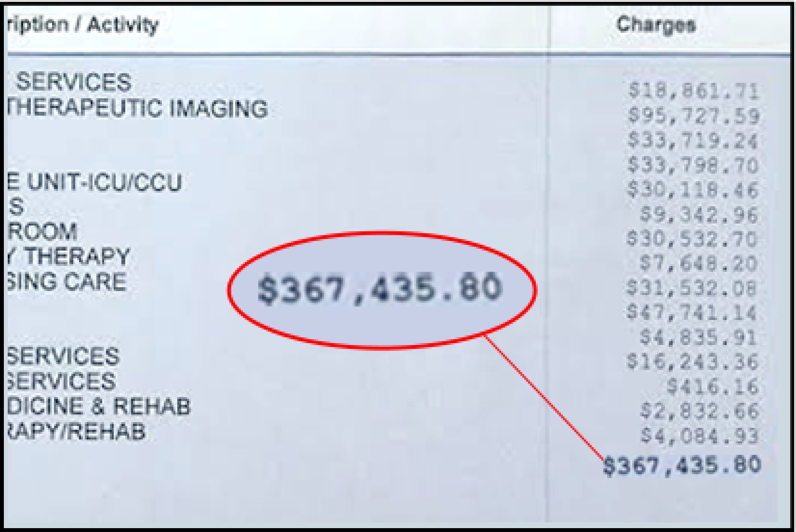
Task: Select the DICINE & REHAB line item
Action: 99,406
